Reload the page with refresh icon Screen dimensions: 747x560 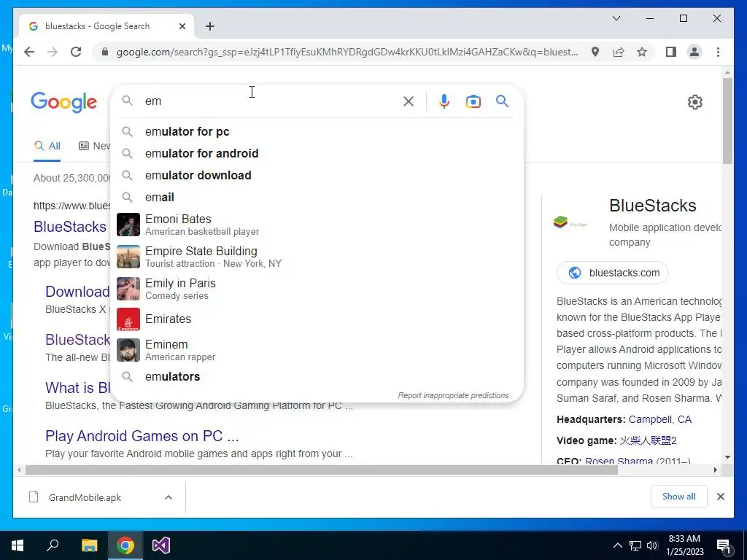76,52
